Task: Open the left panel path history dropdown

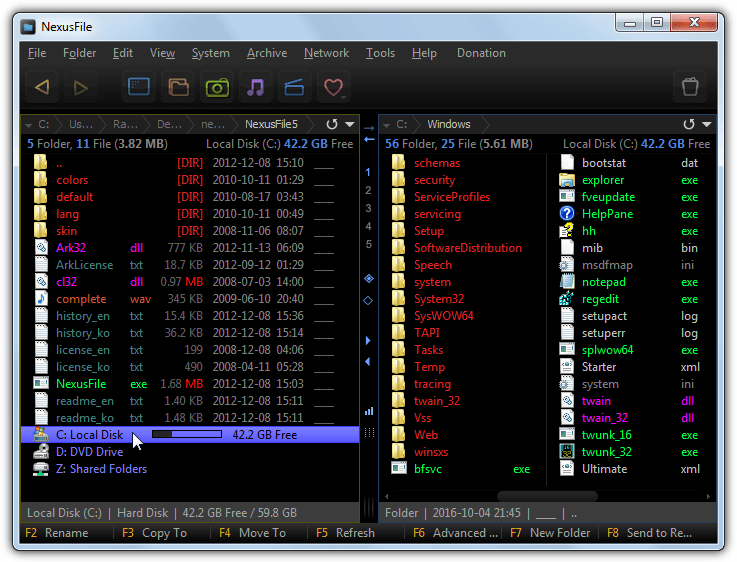Action: 350,124
